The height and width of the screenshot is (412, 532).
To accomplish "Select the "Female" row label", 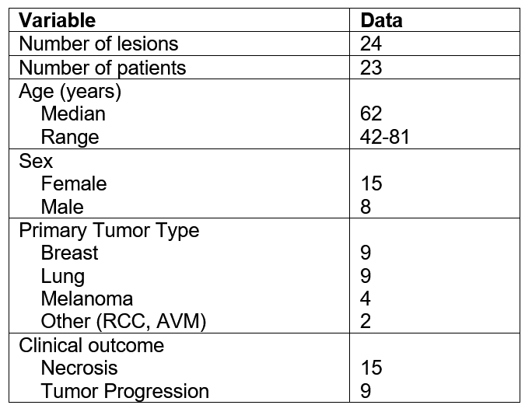I will 74,184.
